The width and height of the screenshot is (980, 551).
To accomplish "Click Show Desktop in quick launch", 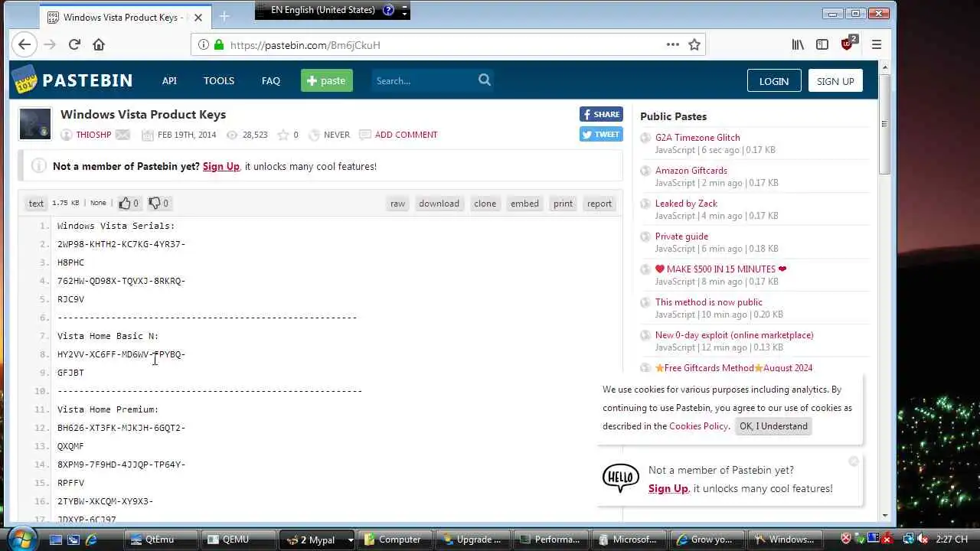I will tap(56, 540).
